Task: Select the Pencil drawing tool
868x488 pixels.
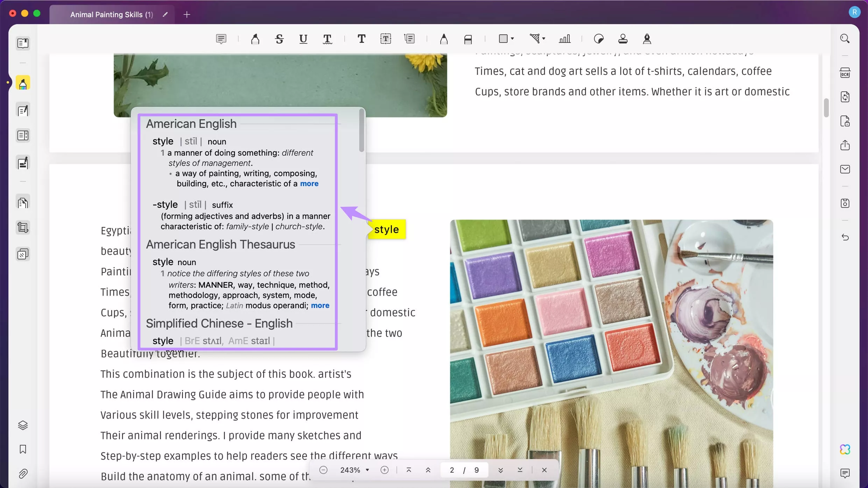Action: click(x=444, y=39)
